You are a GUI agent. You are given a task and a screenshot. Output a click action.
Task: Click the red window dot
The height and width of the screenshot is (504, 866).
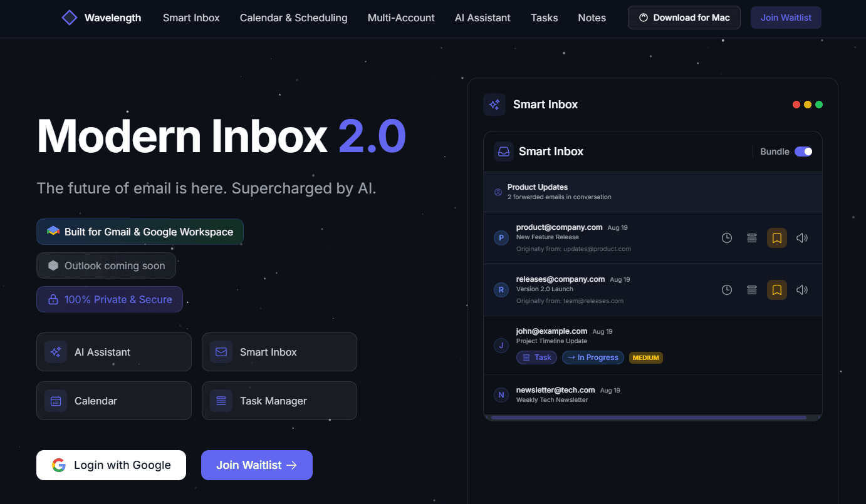(796, 105)
